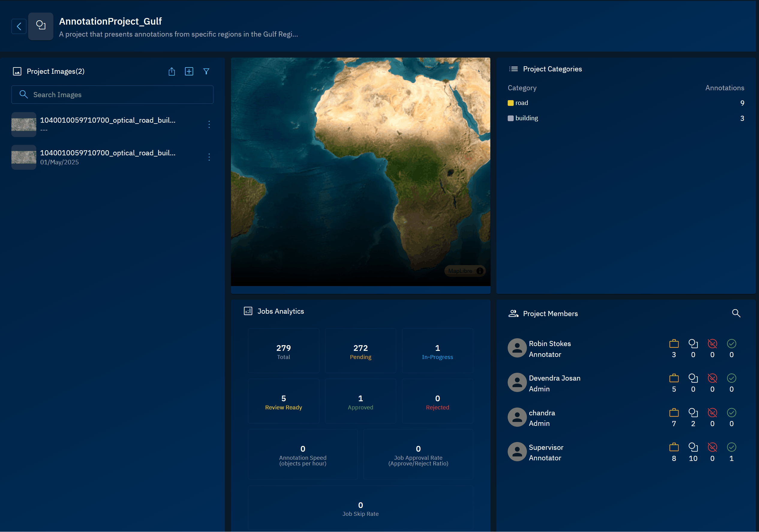Click the export images icon
This screenshot has width=759, height=532.
(x=172, y=71)
